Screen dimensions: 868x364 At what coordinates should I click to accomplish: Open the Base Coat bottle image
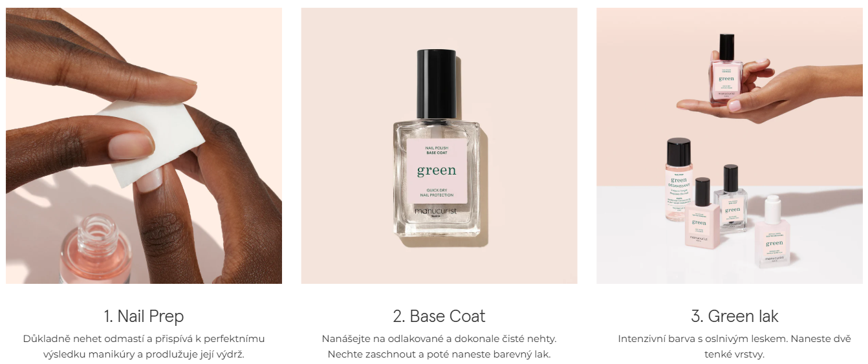439,145
